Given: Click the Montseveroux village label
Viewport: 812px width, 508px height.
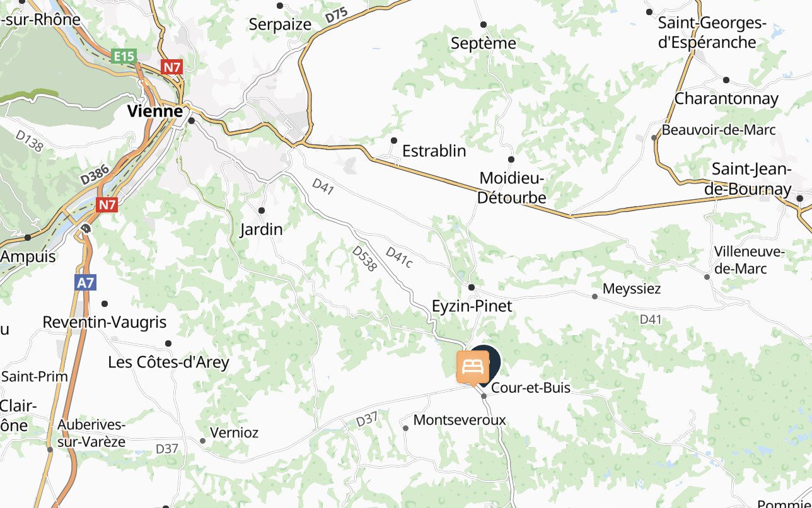Looking at the screenshot, I should pos(460,420).
